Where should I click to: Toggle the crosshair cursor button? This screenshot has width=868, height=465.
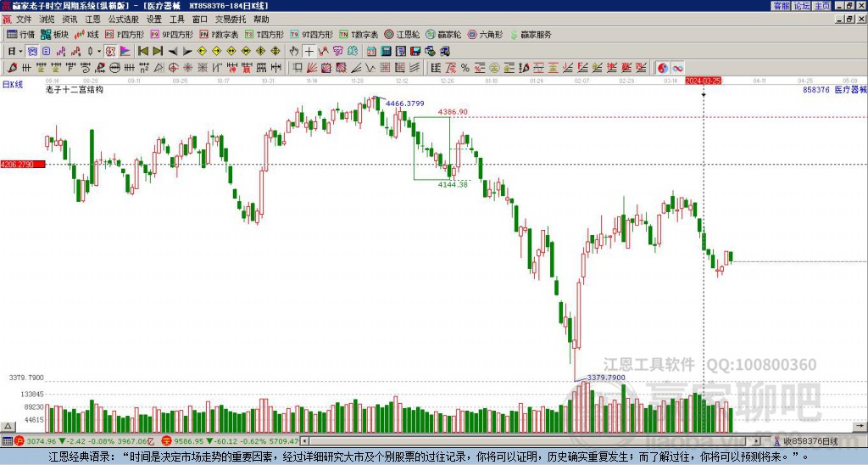tap(309, 52)
